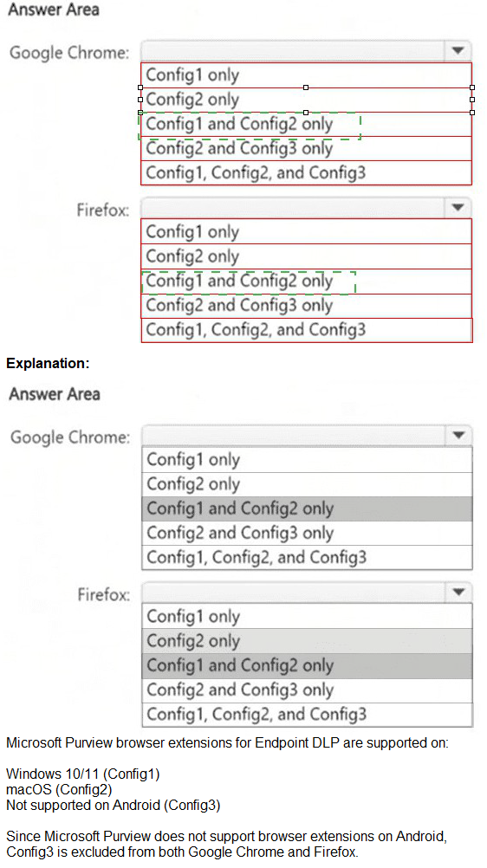Open the top Firefox dropdown arrow
The height and width of the screenshot is (868, 487).
[458, 208]
